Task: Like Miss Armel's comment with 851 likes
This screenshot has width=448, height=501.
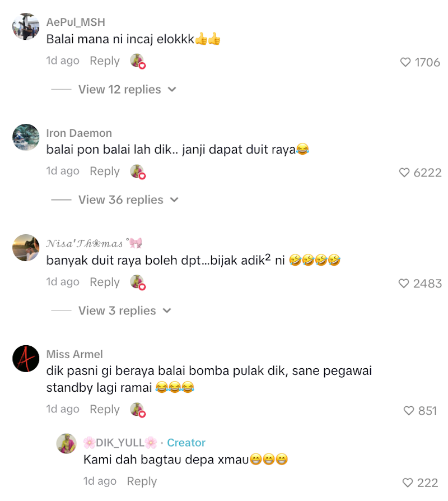Action: (409, 411)
